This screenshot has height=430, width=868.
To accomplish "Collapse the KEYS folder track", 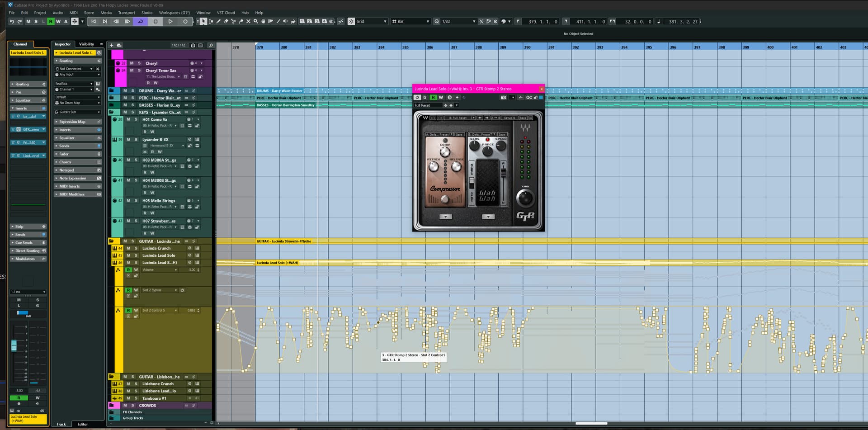I will (x=111, y=112).
